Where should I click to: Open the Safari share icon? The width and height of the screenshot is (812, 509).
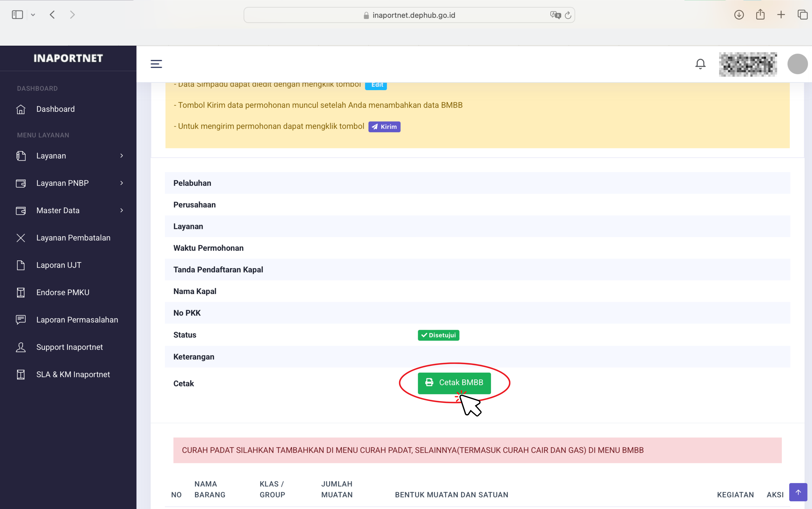click(760, 15)
